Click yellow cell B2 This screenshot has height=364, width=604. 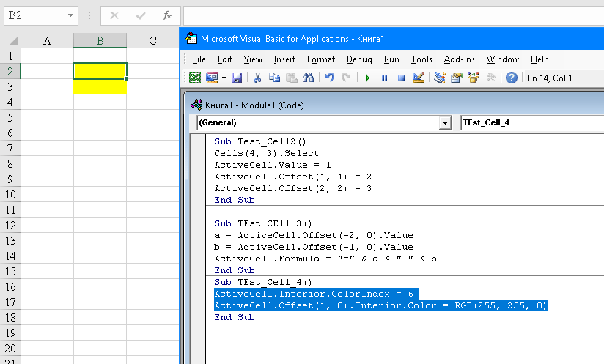click(x=100, y=71)
